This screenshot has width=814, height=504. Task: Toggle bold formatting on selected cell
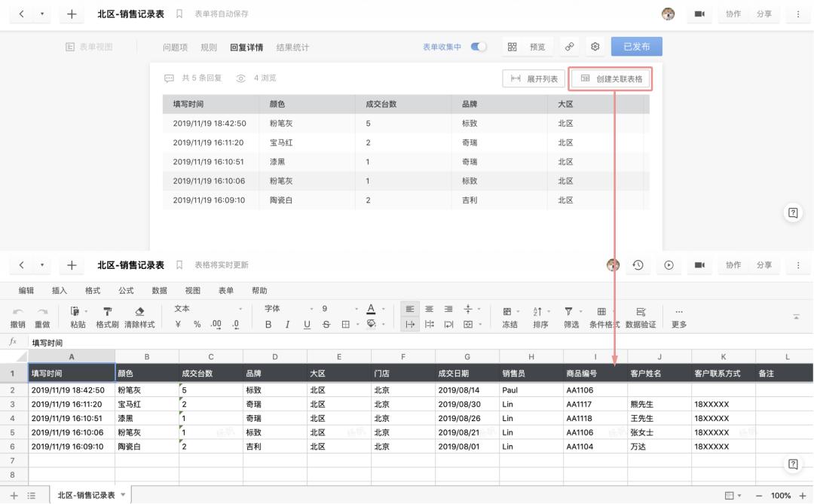[x=269, y=324]
